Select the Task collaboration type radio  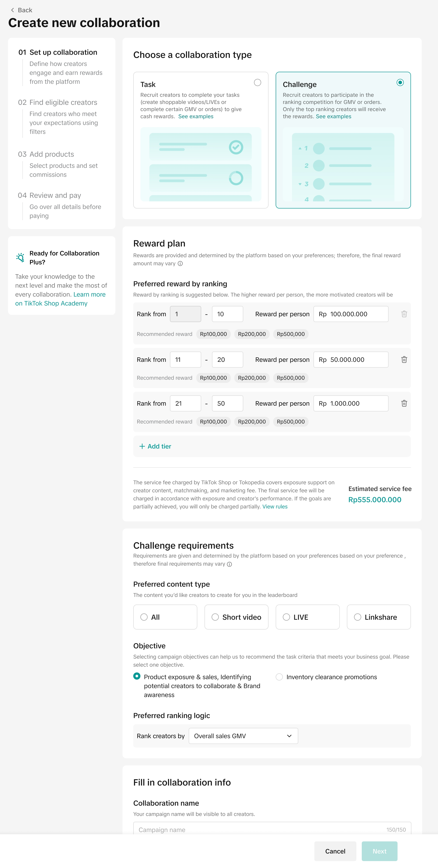[x=257, y=82]
